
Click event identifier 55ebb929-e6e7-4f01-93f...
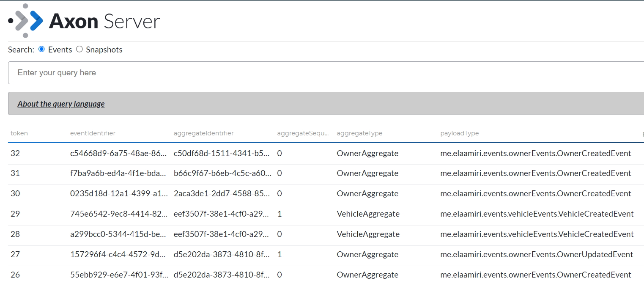118,275
